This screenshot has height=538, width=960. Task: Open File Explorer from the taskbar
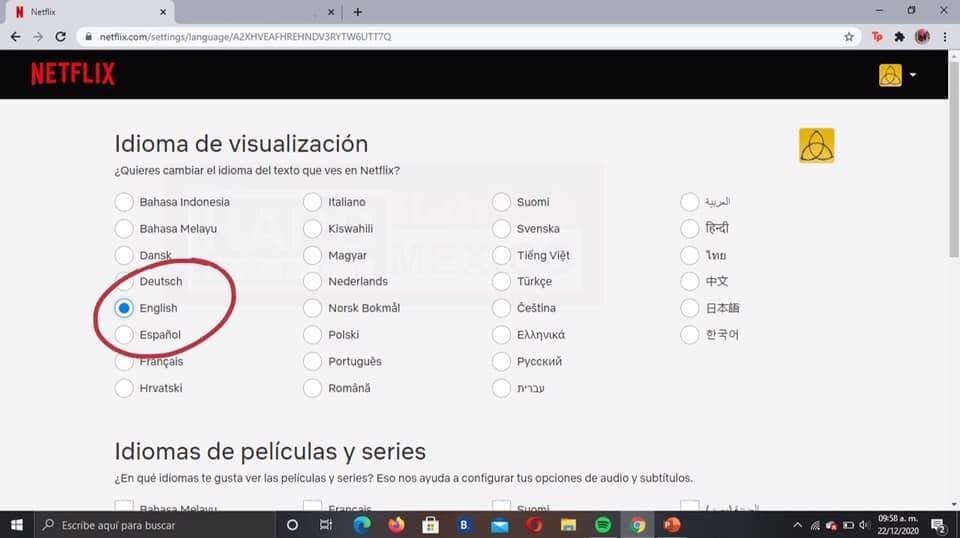pyautogui.click(x=568, y=525)
